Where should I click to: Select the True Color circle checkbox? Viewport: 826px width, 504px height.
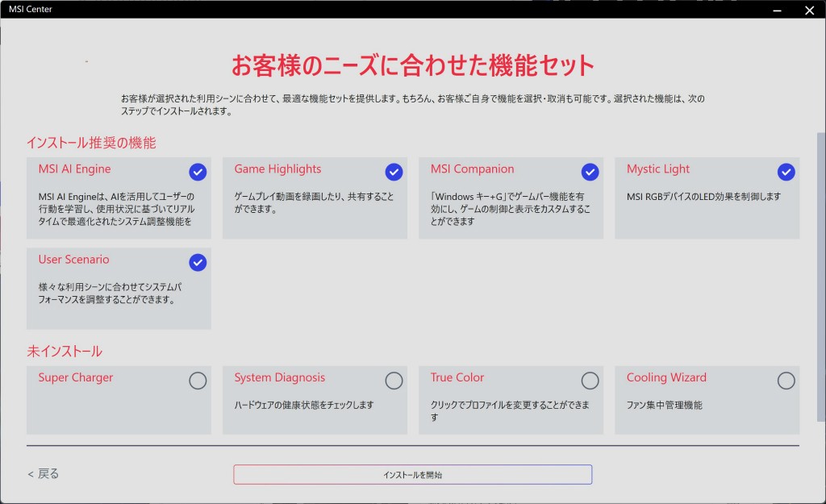click(x=590, y=381)
